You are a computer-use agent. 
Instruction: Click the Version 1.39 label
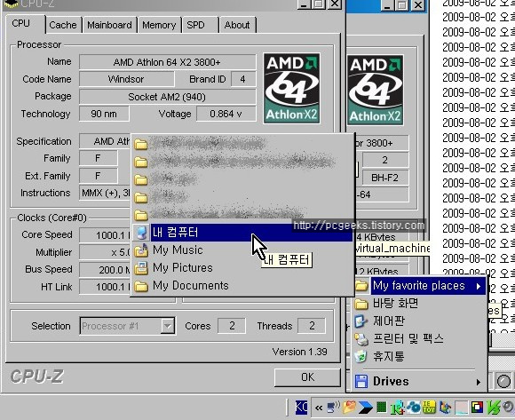click(299, 352)
